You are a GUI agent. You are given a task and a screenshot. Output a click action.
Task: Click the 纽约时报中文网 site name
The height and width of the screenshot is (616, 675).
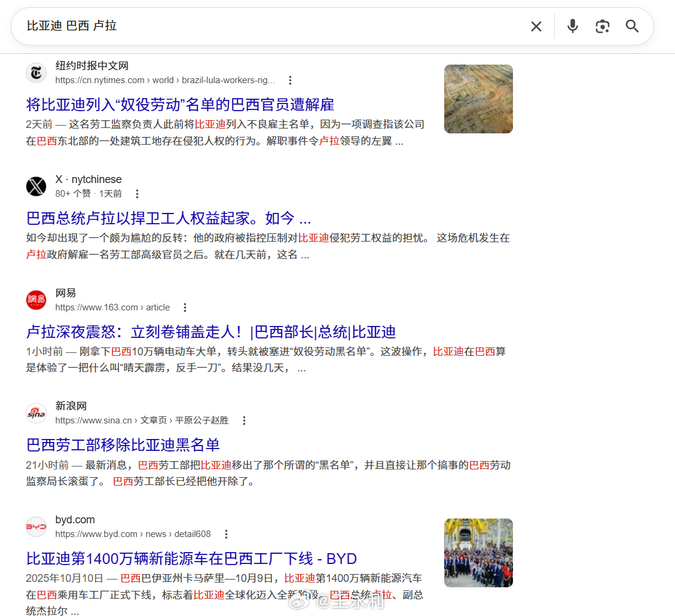[91, 65]
